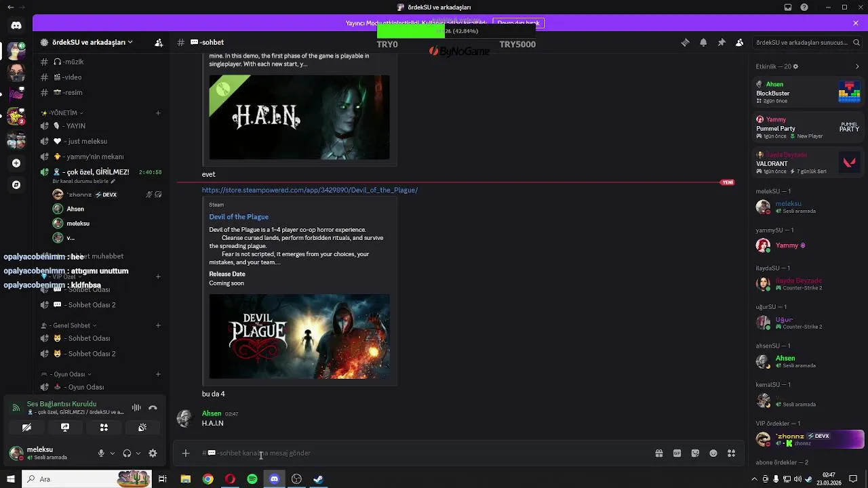Open the Etkinlik settings gear
Image resolution: width=868 pixels, height=488 pixels.
[x=795, y=66]
